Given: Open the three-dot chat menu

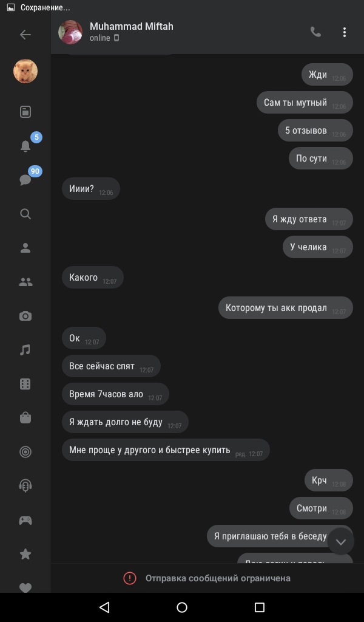Looking at the screenshot, I should tap(345, 32).
